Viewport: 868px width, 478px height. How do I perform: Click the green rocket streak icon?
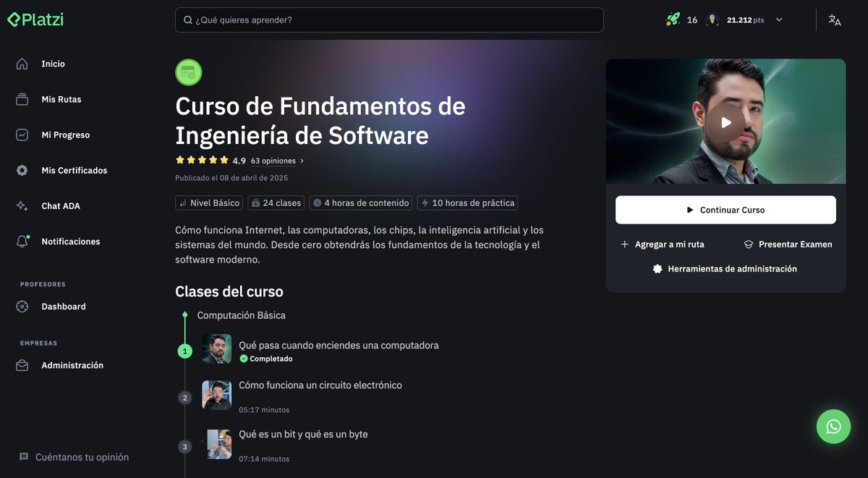673,20
